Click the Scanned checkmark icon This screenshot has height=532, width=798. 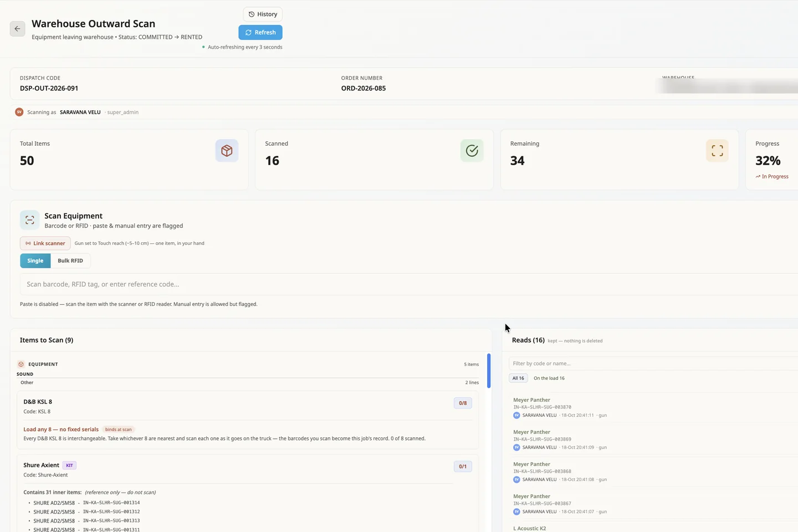pos(472,151)
